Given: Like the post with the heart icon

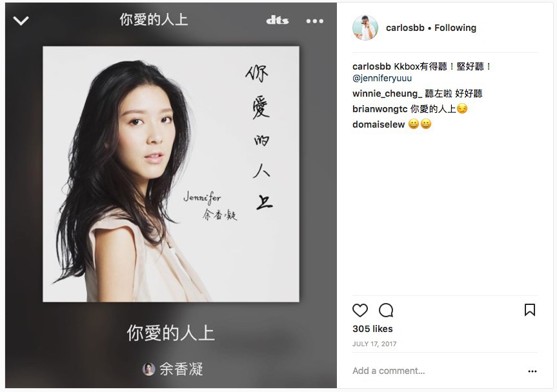Looking at the screenshot, I should (x=360, y=310).
